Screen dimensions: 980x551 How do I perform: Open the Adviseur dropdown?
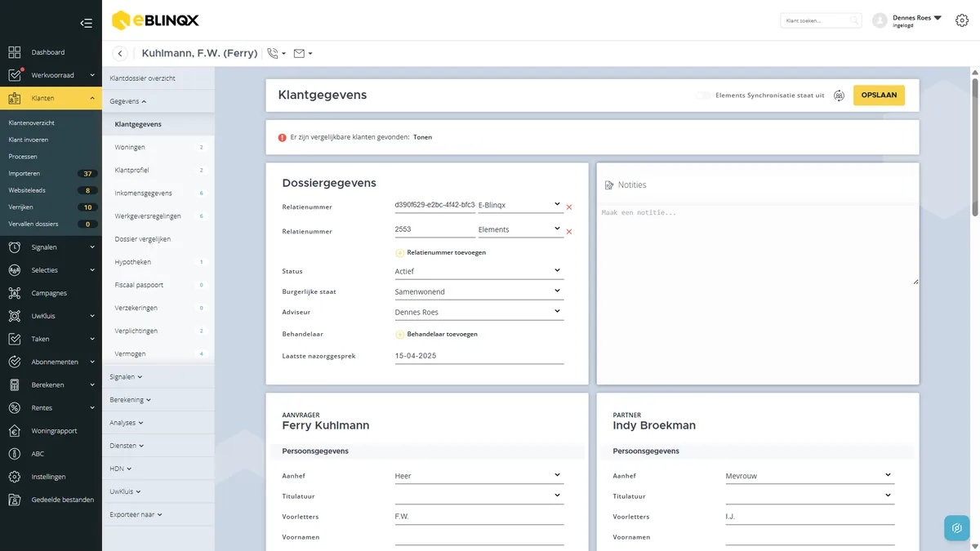(x=479, y=312)
